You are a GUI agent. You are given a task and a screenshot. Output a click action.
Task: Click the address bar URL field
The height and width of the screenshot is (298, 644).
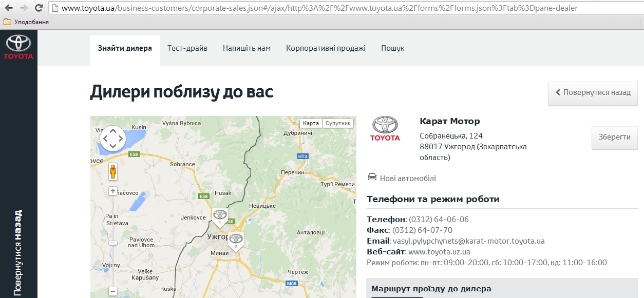pyautogui.click(x=346, y=8)
